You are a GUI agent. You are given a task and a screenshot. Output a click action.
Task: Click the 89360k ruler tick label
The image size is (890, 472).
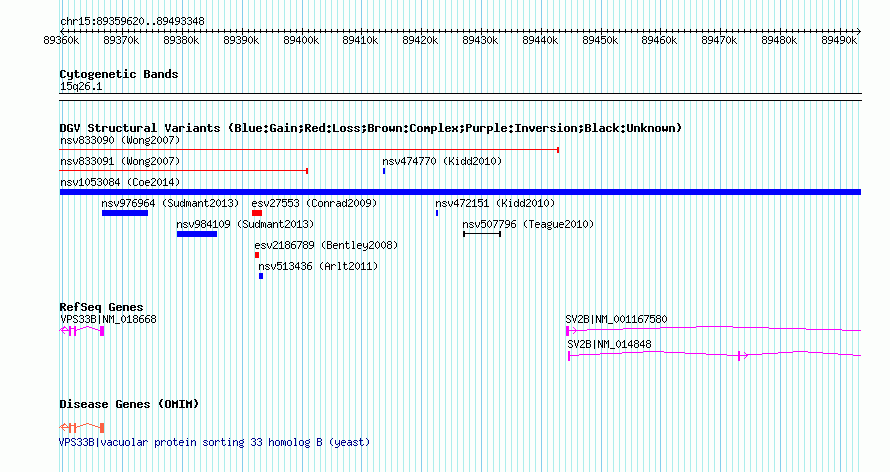point(61,40)
